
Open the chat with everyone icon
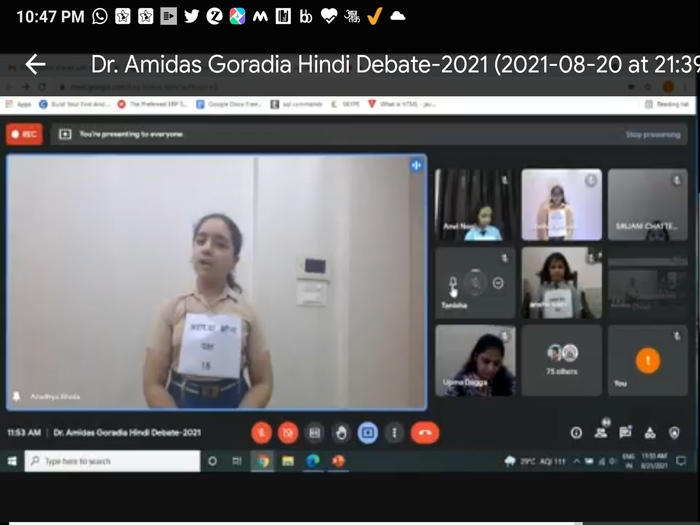click(x=625, y=432)
